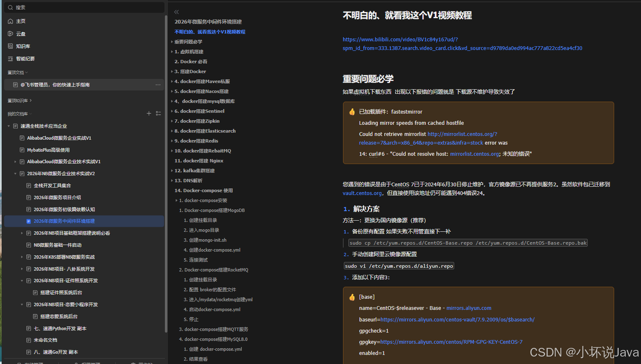Add a new document with plus icon
The height and width of the screenshot is (364, 641).
tap(149, 113)
